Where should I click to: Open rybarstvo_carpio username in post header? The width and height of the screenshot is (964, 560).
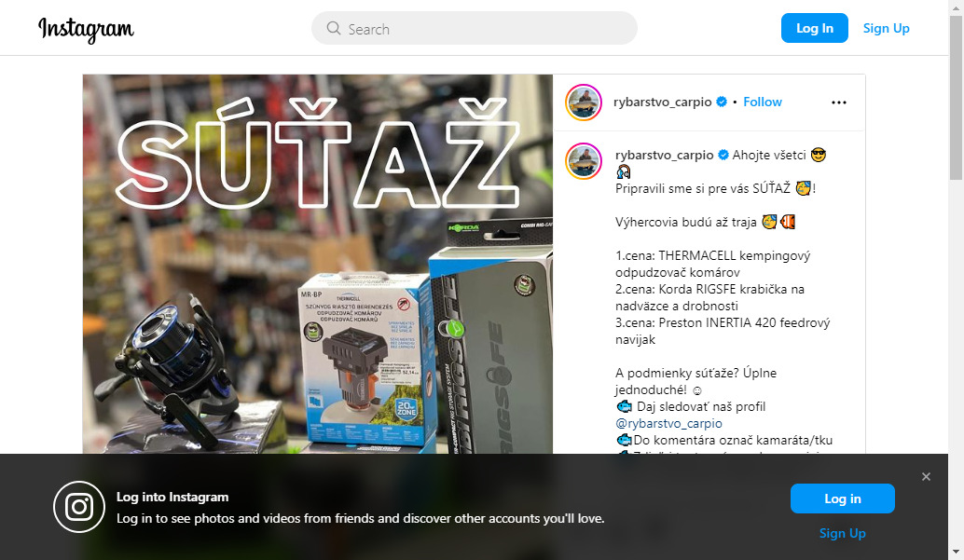[662, 102]
